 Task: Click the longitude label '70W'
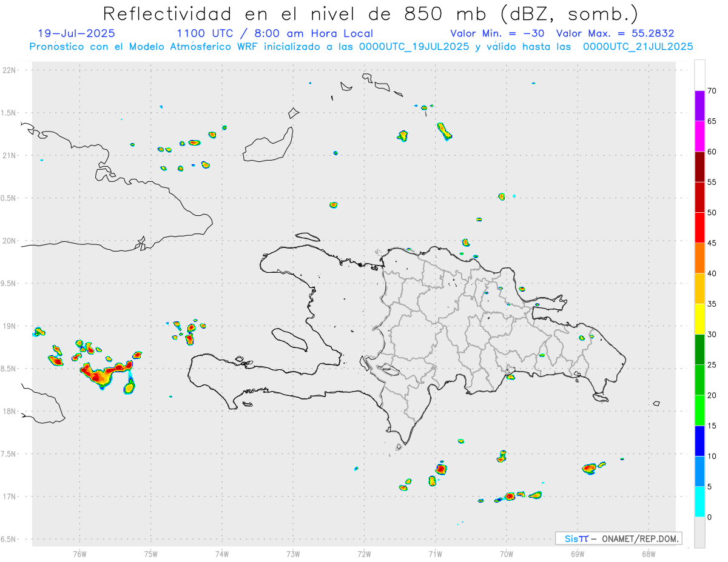507,554
